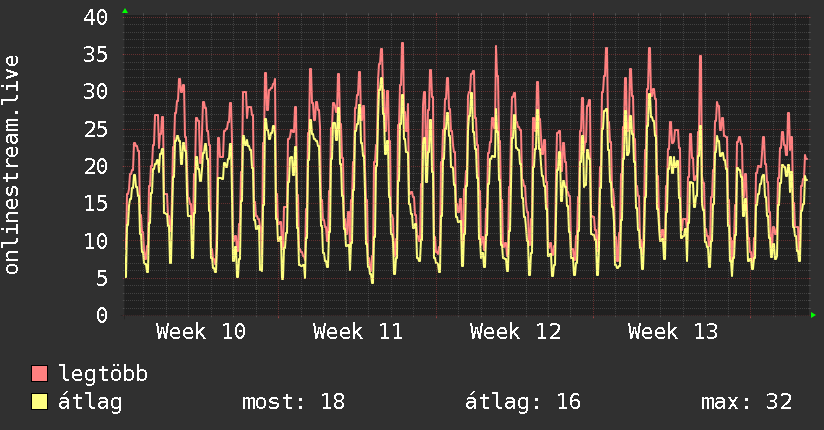The width and height of the screenshot is (824, 430).
Task: Click the onlinestream.live vertical axis title
Action: (x=11, y=165)
